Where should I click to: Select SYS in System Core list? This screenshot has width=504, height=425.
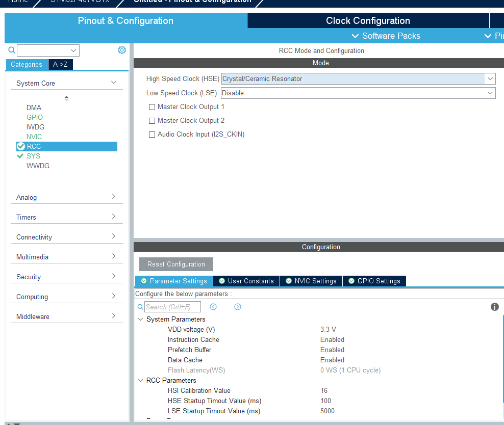(34, 156)
